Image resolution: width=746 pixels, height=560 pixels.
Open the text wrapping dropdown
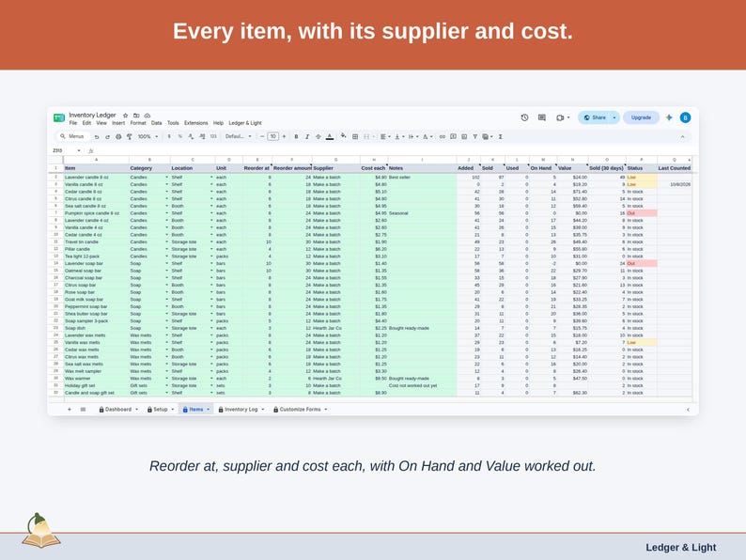pos(413,136)
